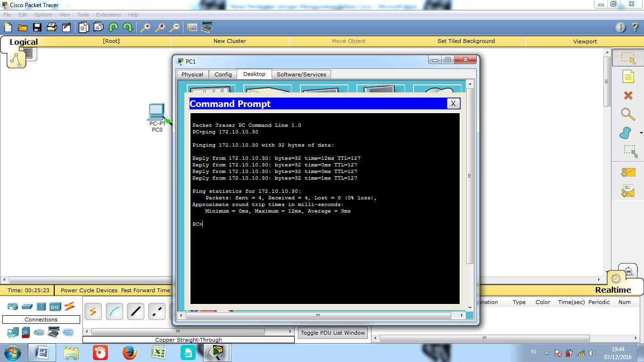Choose the Select tool in the right toolbar

pos(628,58)
